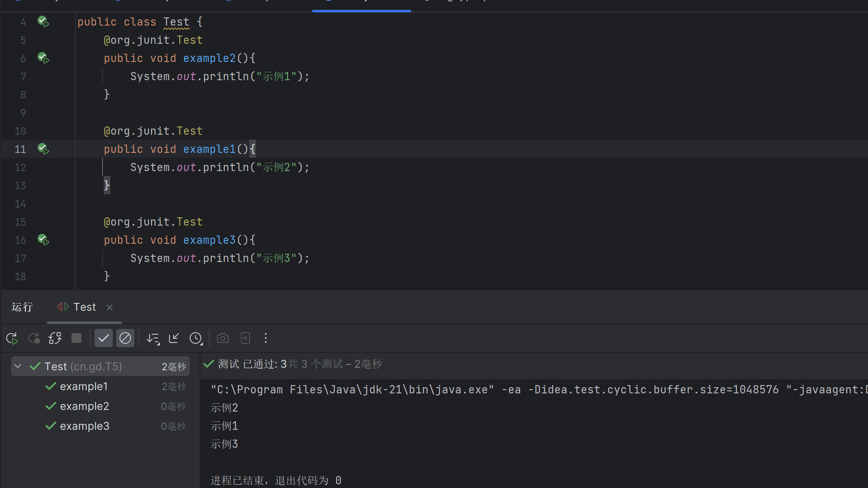Select example2 test result

click(84, 406)
